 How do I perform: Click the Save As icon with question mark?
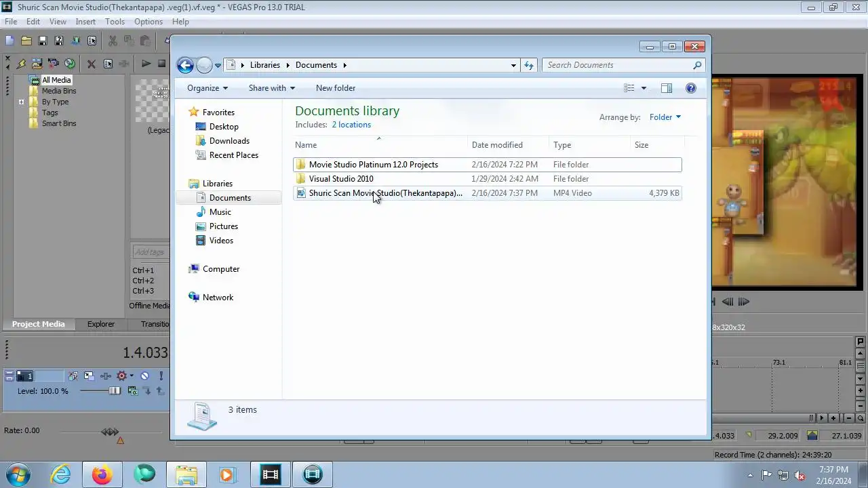click(58, 41)
